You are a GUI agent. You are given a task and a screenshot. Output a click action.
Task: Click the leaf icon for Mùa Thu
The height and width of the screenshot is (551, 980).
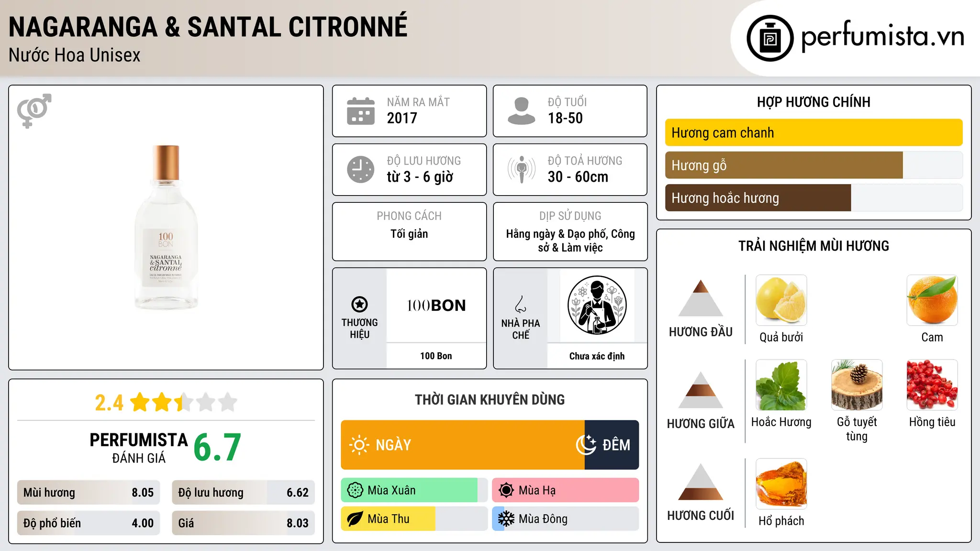pos(355,519)
